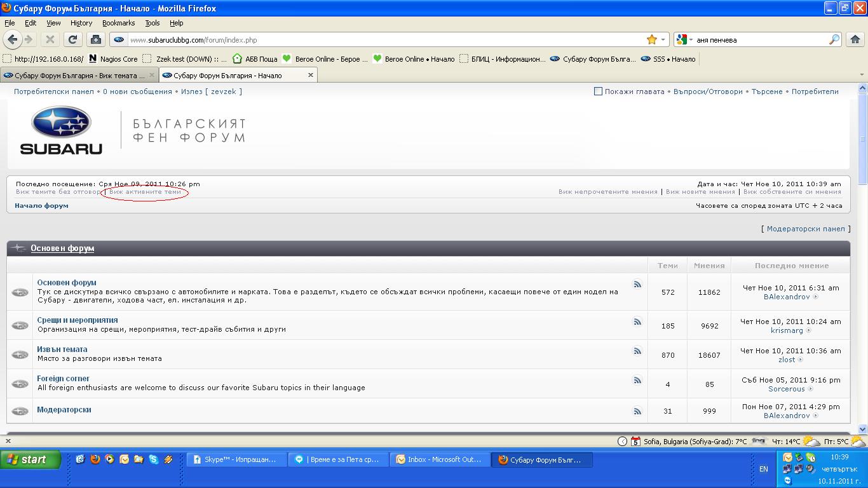Log out via Изход [ zevzek ] link

(212, 91)
